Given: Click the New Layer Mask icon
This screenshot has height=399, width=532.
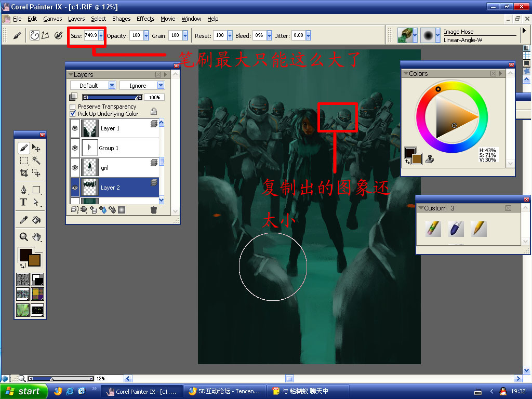Looking at the screenshot, I should tap(122, 210).
